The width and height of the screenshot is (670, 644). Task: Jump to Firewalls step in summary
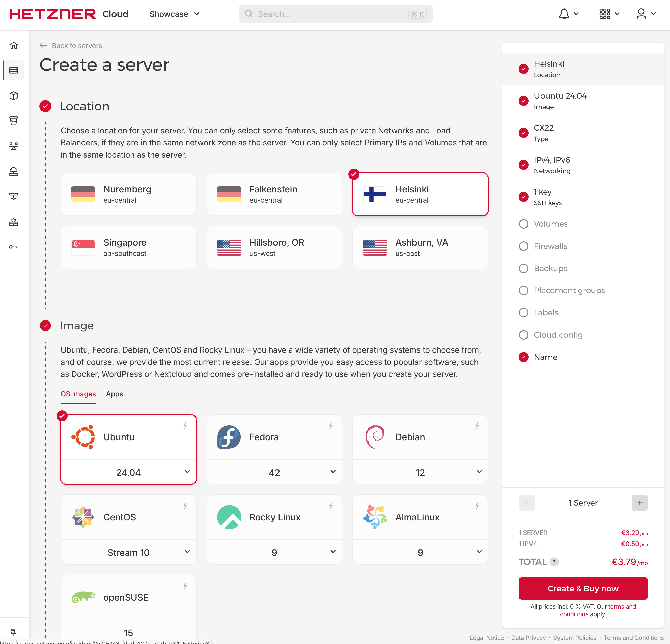click(550, 246)
